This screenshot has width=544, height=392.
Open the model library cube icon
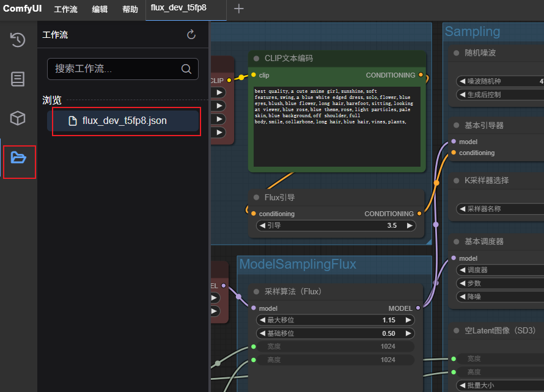click(18, 118)
